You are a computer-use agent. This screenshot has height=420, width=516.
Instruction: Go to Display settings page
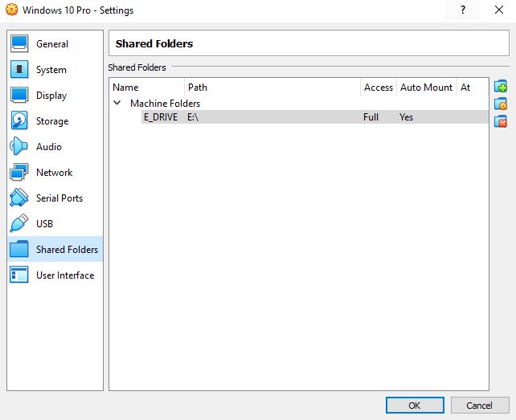(55, 95)
